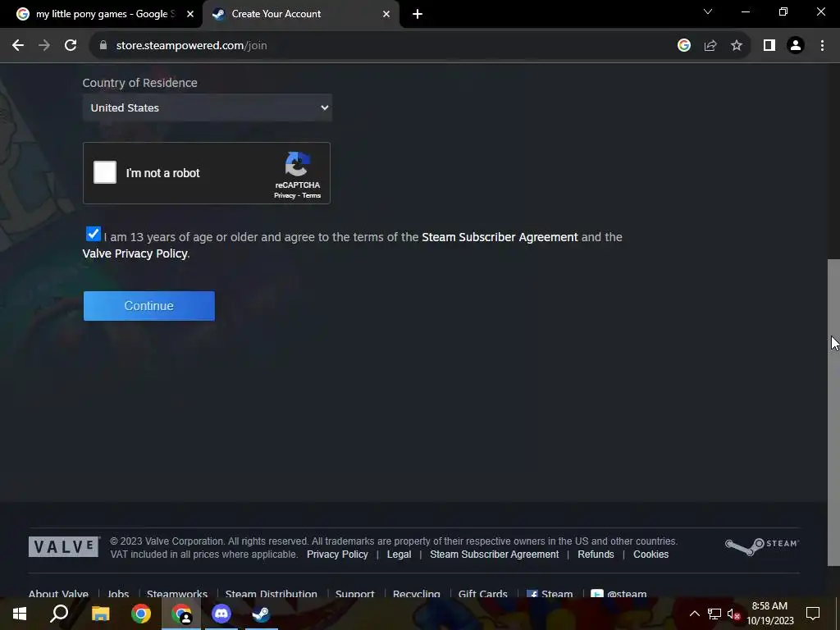Screen dimensions: 840x630
Task: Open reCAPTCHA Privacy link
Action: click(x=285, y=195)
